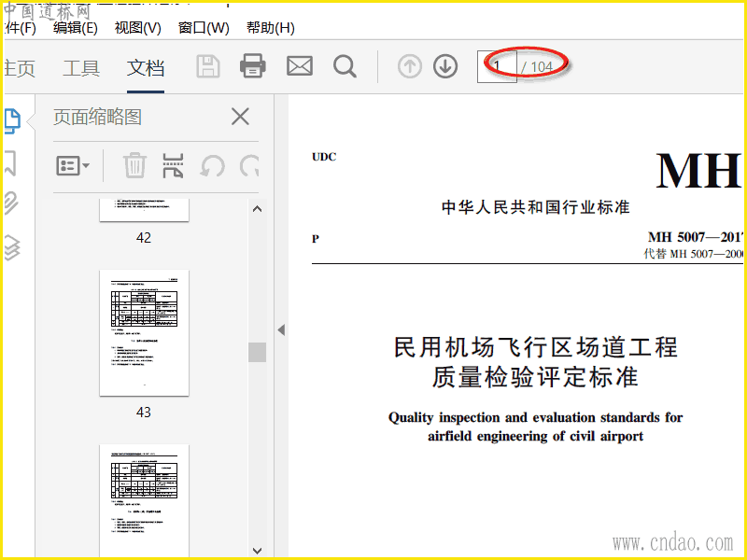Select page 43 thumbnail

tap(144, 333)
